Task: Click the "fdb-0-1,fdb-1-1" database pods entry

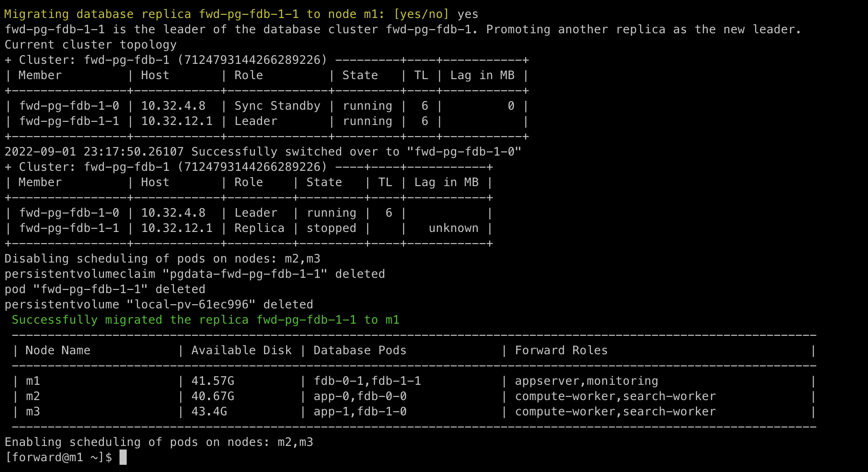Action: 367,381
